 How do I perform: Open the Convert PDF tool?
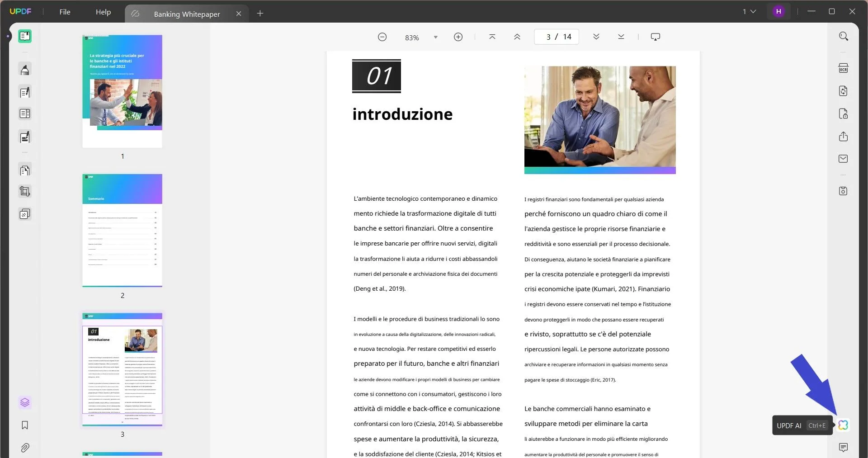pyautogui.click(x=844, y=91)
